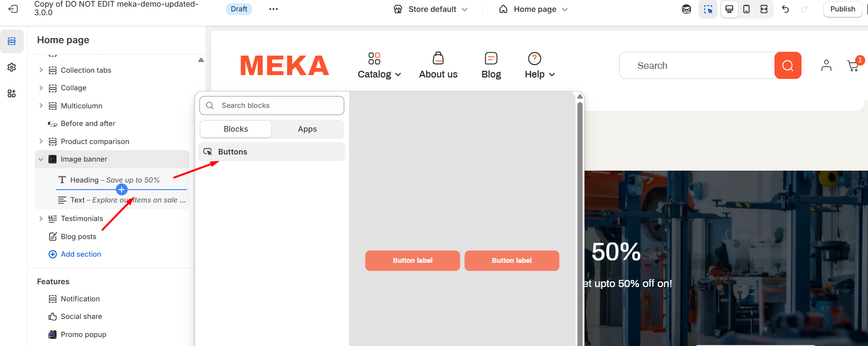Choose the Buttons block
868x346 pixels.
point(272,152)
